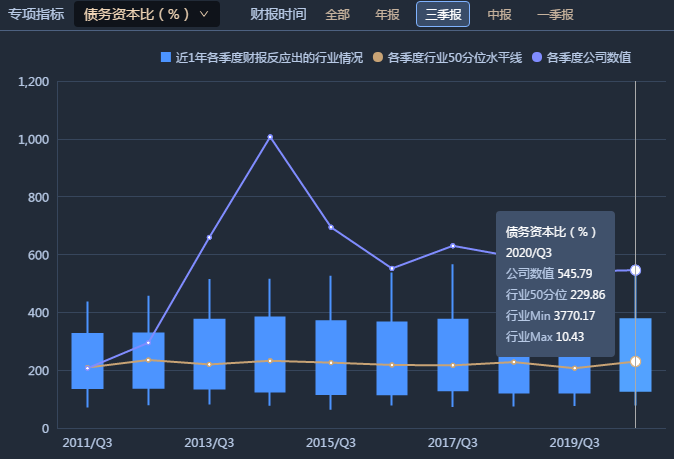Toggle the blue square 行业情况 legend icon
This screenshot has width=674, height=459.
click(166, 58)
